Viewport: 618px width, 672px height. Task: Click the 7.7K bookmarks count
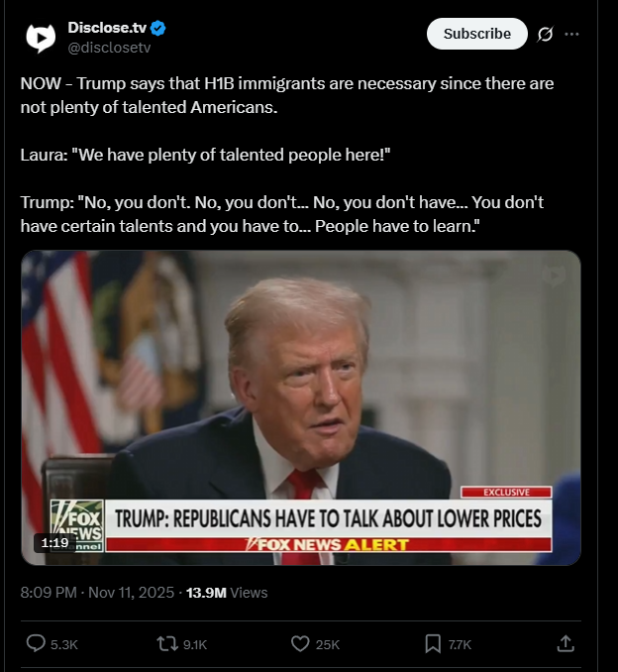tap(460, 644)
